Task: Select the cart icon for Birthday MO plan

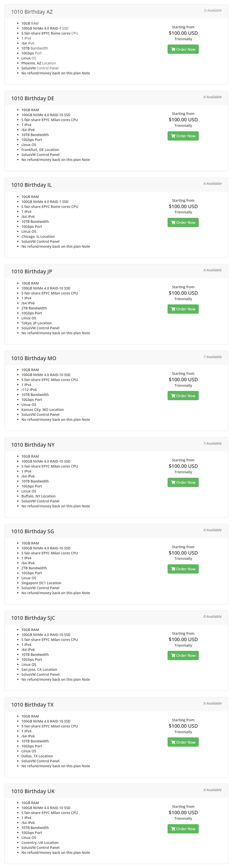Action: (173, 396)
